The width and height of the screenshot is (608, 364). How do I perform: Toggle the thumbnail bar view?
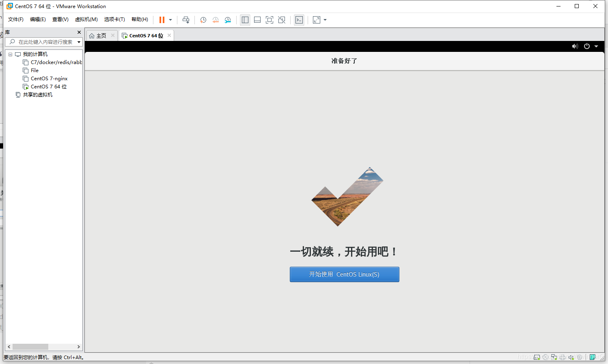pos(257,20)
